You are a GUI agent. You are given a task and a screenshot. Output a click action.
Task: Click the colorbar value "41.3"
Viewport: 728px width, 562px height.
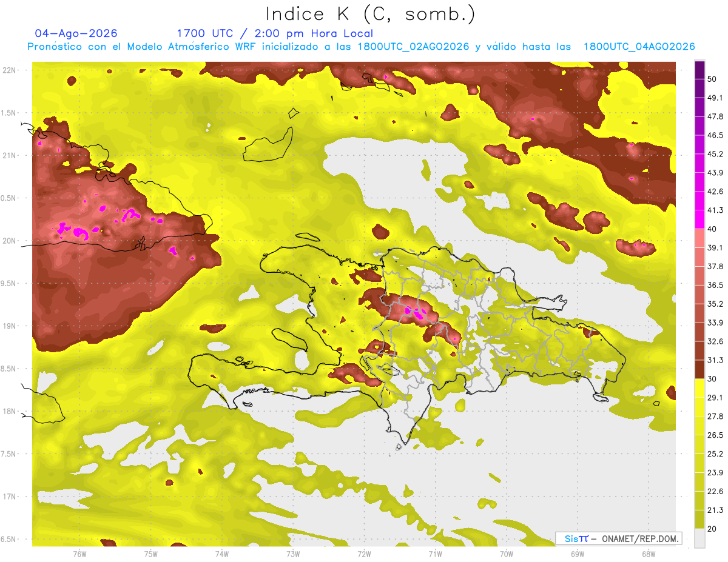click(x=715, y=210)
